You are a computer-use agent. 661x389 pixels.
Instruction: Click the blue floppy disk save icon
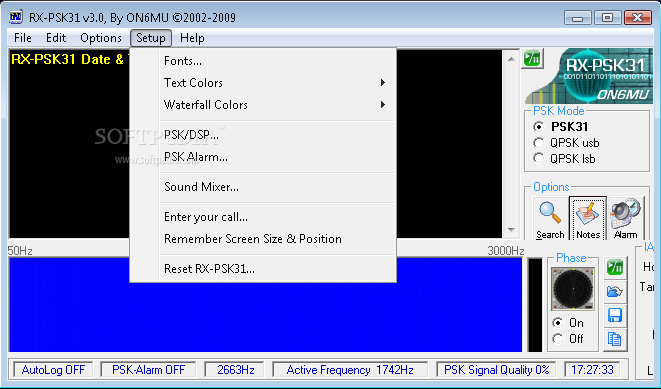pyautogui.click(x=615, y=315)
